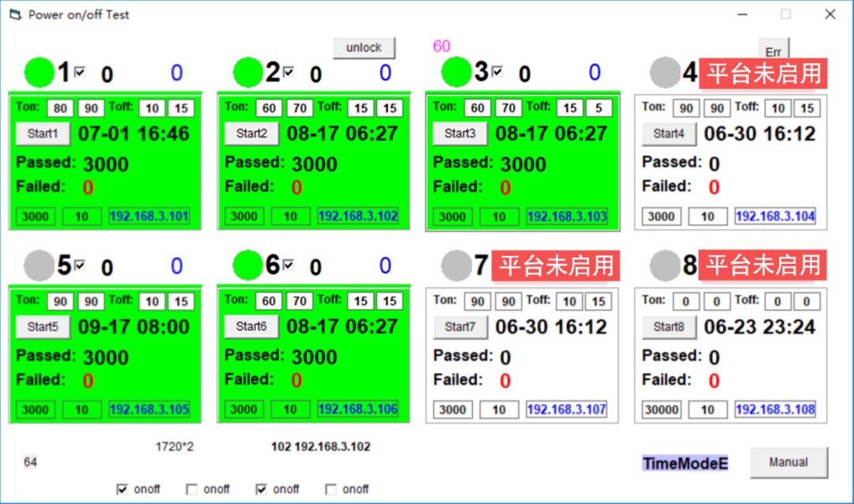Click the TimeModeE label
This screenshot has width=854, height=504.
685,464
